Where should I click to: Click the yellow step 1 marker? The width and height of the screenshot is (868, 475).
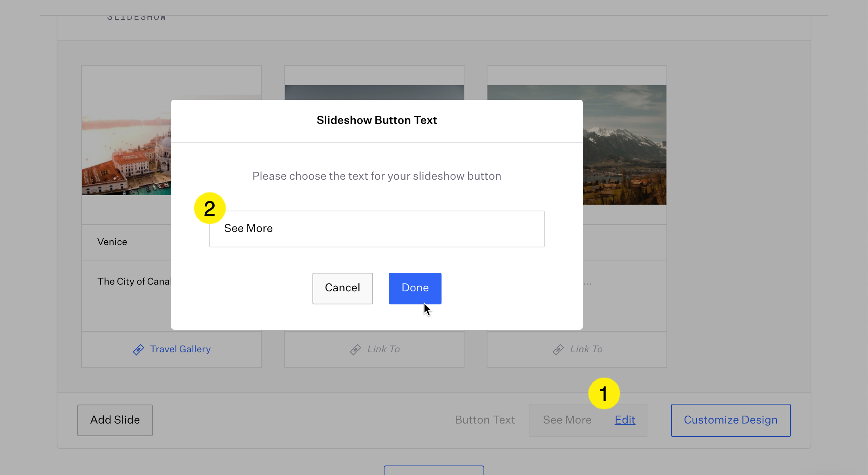pyautogui.click(x=603, y=393)
